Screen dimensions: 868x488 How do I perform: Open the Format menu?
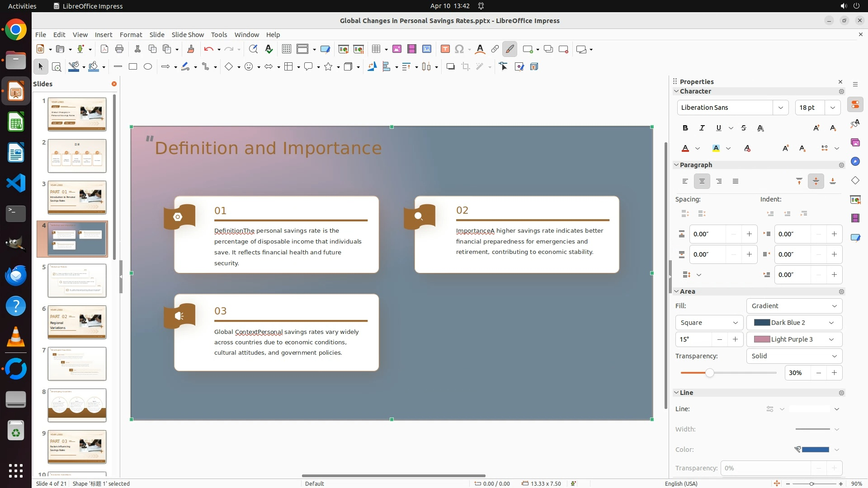[x=131, y=35]
